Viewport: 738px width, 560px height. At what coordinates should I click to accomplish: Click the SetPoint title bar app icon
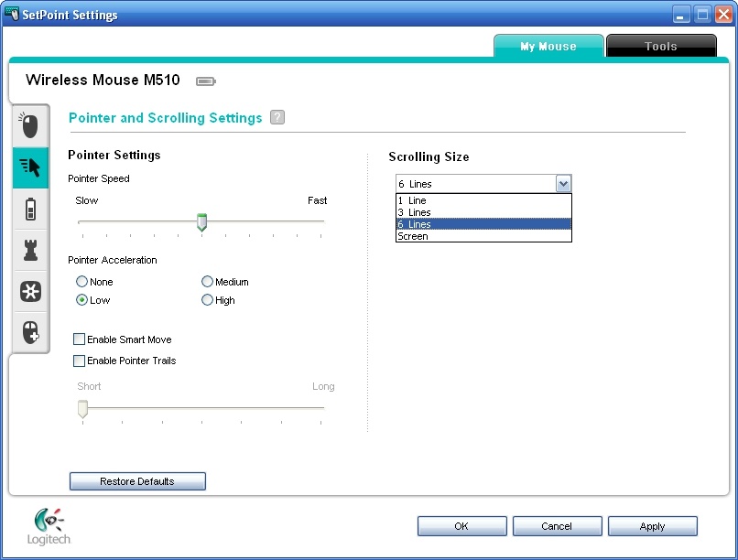coord(12,14)
